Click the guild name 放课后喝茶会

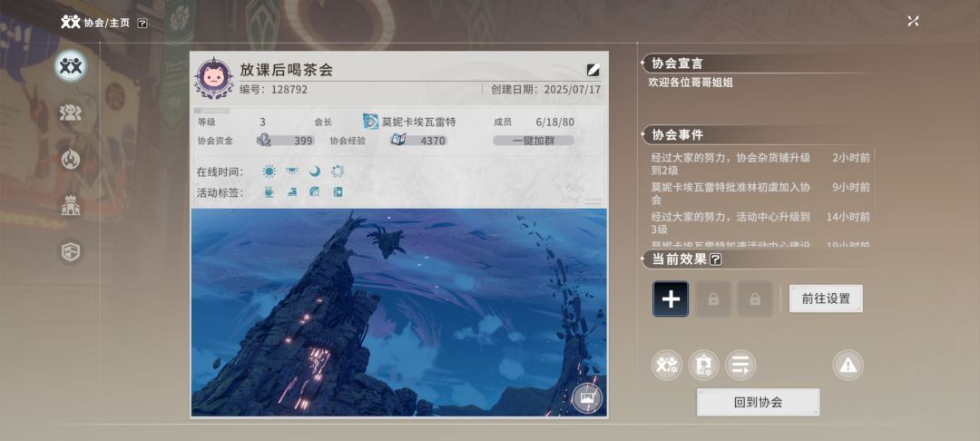(x=286, y=70)
